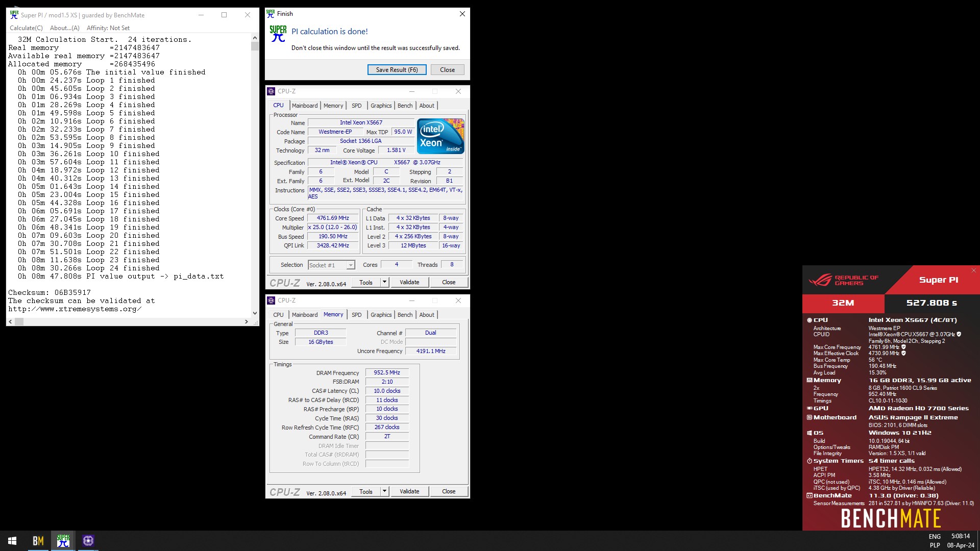Click the Super PI horizontal scroll thumb

click(x=19, y=322)
